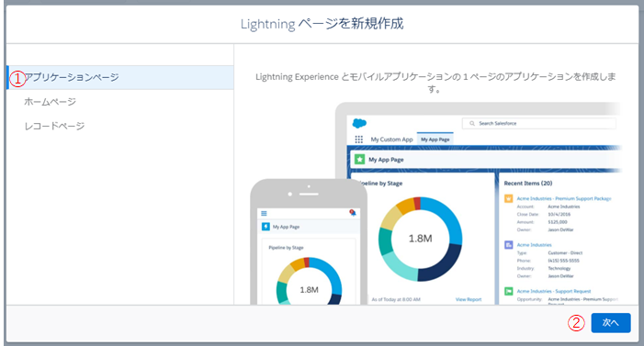Image resolution: width=644 pixels, height=346 pixels.
Task: Select the ホームページ option
Action: tap(51, 102)
